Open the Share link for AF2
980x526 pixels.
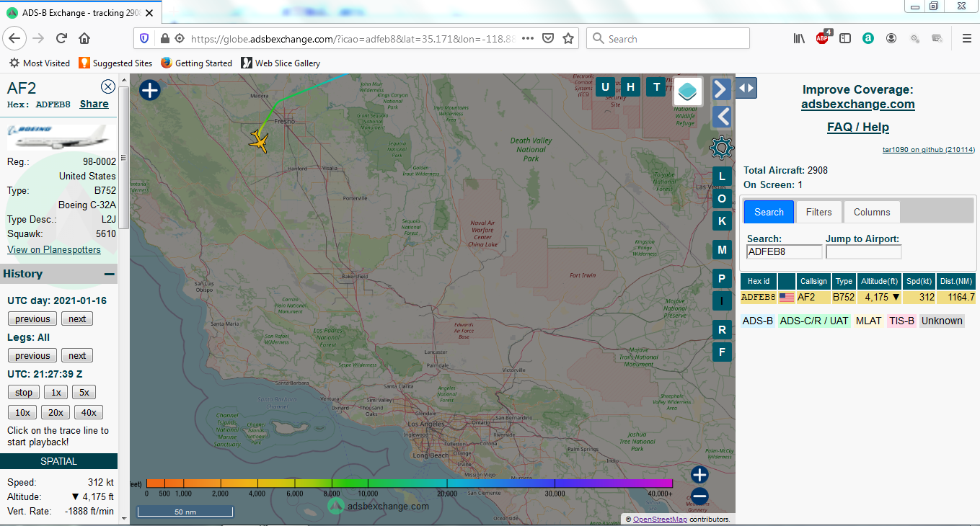pyautogui.click(x=94, y=104)
